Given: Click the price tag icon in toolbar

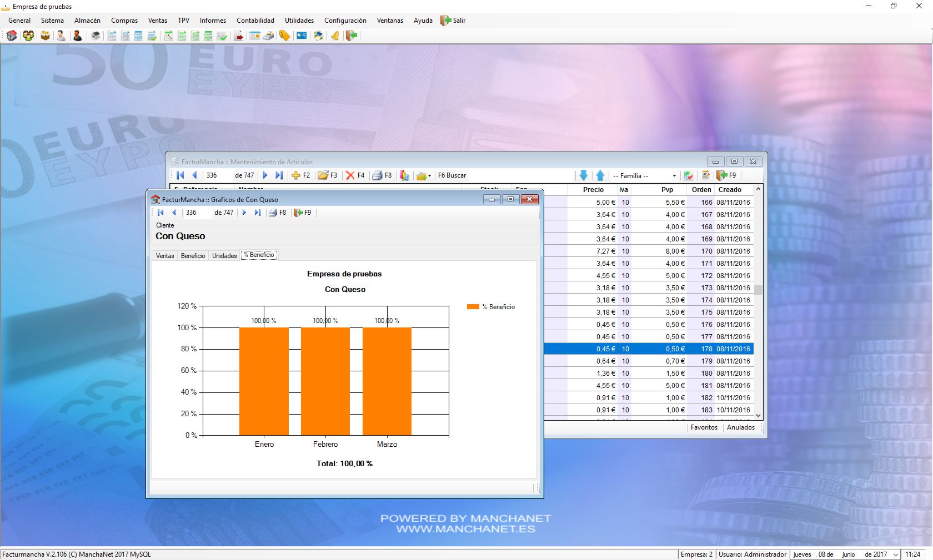Looking at the screenshot, I should (284, 36).
